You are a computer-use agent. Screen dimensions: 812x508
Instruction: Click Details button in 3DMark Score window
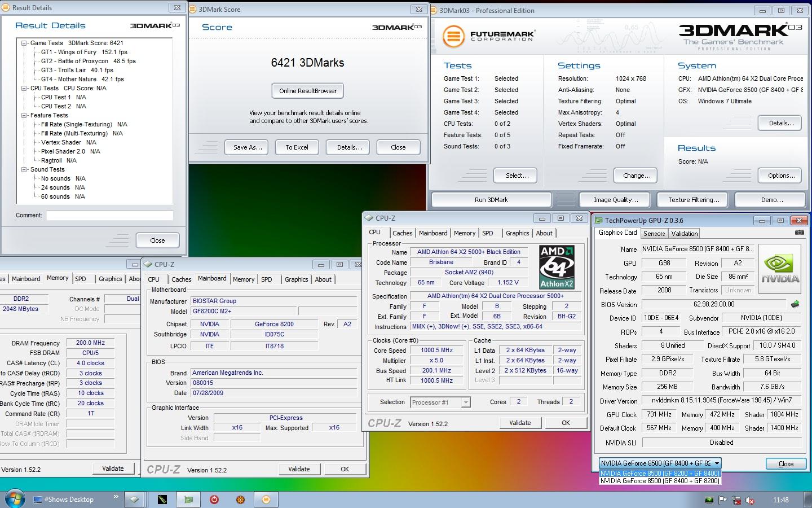pyautogui.click(x=349, y=147)
